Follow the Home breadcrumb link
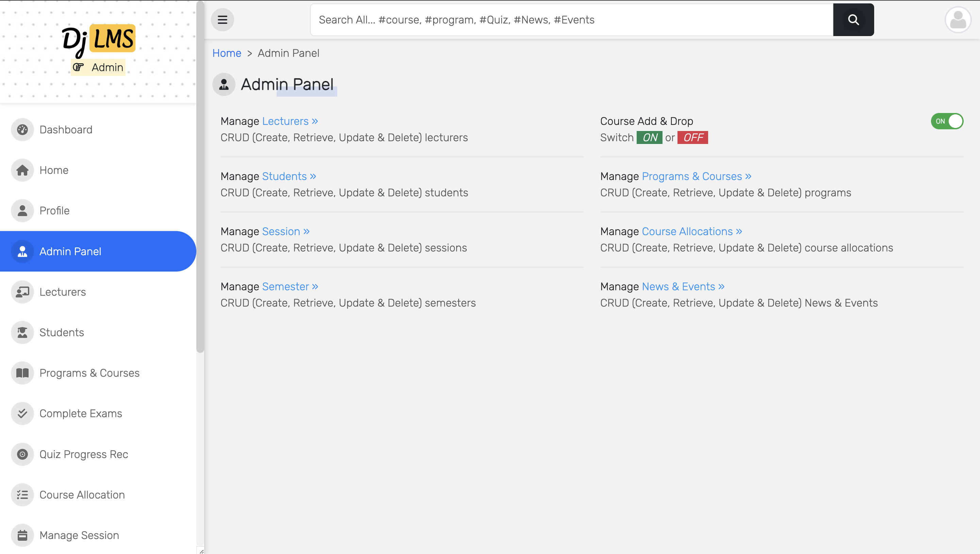Viewport: 980px width, 554px height. (227, 53)
